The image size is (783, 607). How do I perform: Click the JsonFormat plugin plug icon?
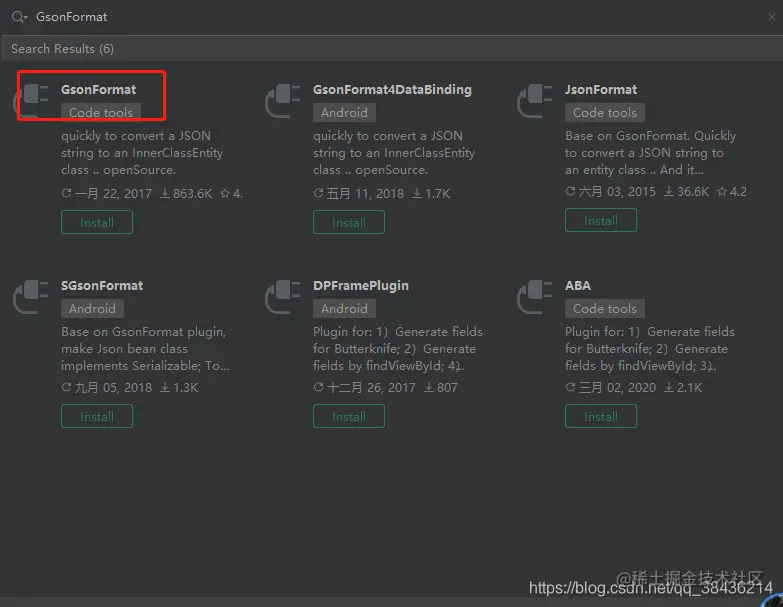click(x=534, y=100)
